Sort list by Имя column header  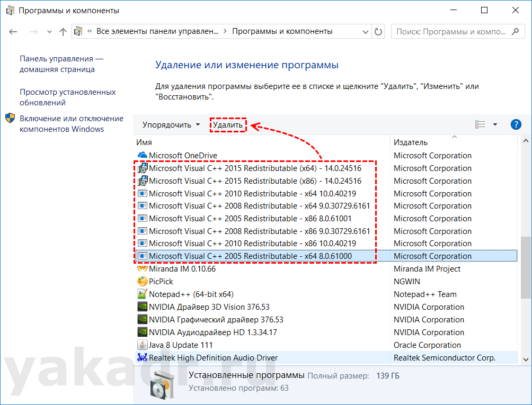click(x=144, y=142)
